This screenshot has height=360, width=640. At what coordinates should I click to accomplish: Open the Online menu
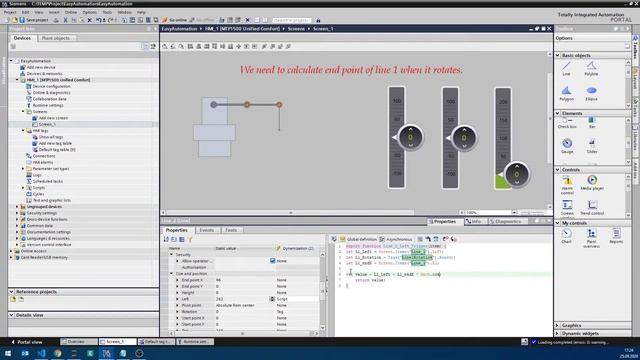71,12
